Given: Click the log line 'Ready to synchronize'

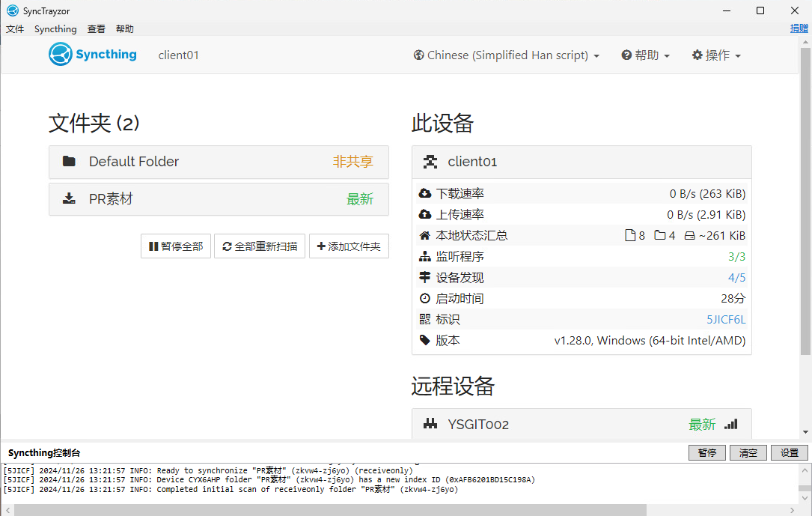Looking at the screenshot, I should (208, 470).
